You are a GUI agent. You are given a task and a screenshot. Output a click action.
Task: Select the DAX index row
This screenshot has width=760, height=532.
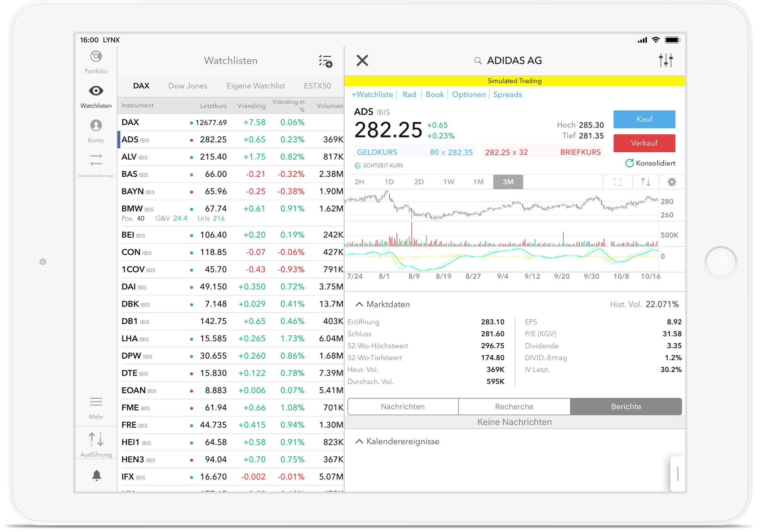coord(231,123)
